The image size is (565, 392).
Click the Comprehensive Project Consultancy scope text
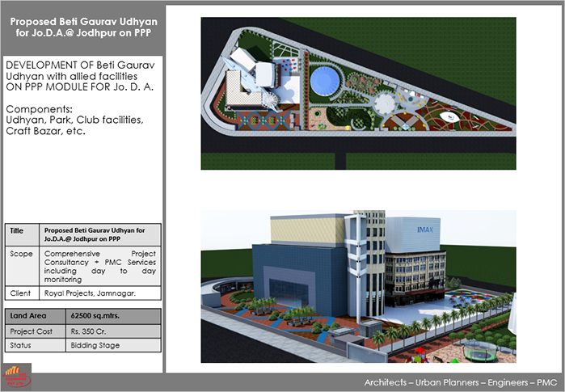[x=99, y=265]
